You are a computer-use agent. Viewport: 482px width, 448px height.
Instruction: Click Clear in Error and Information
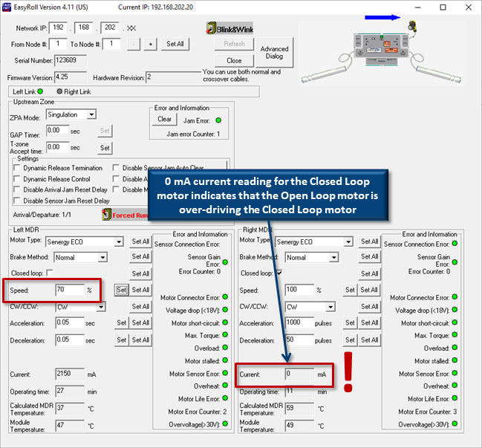point(164,120)
